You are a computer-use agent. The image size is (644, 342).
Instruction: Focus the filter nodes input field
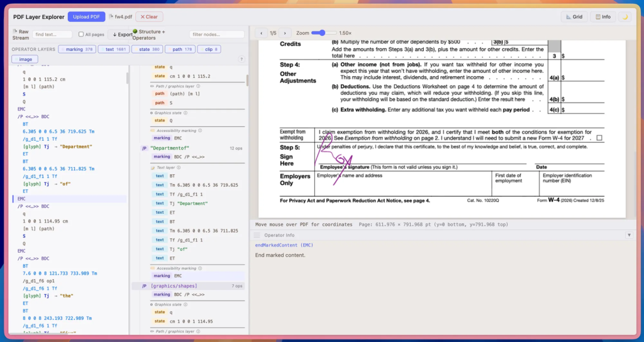click(217, 35)
